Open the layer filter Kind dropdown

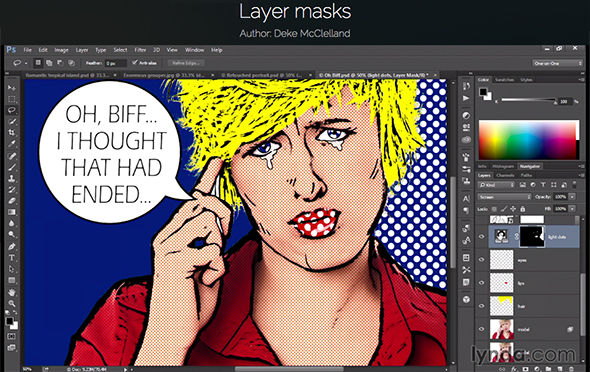pos(496,185)
